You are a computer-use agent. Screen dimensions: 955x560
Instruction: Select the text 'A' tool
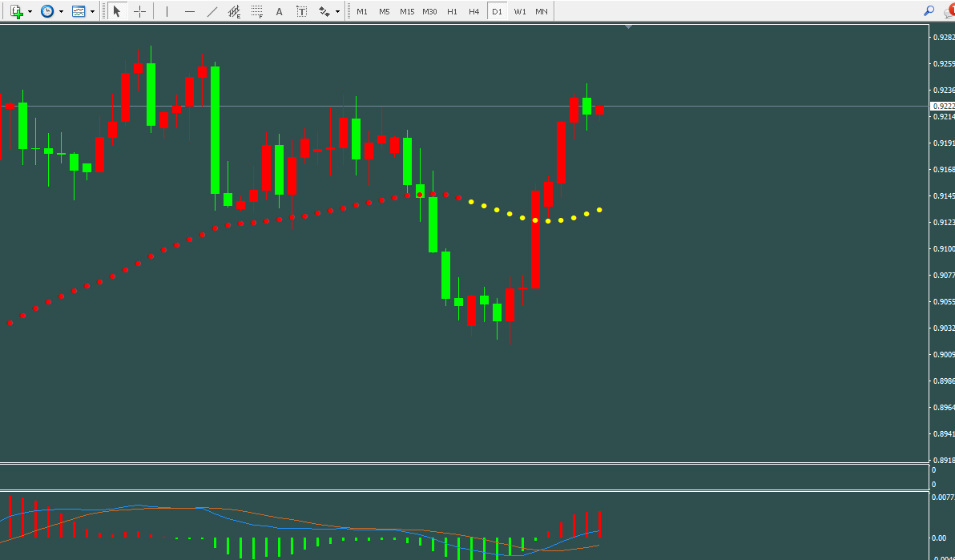coord(279,11)
